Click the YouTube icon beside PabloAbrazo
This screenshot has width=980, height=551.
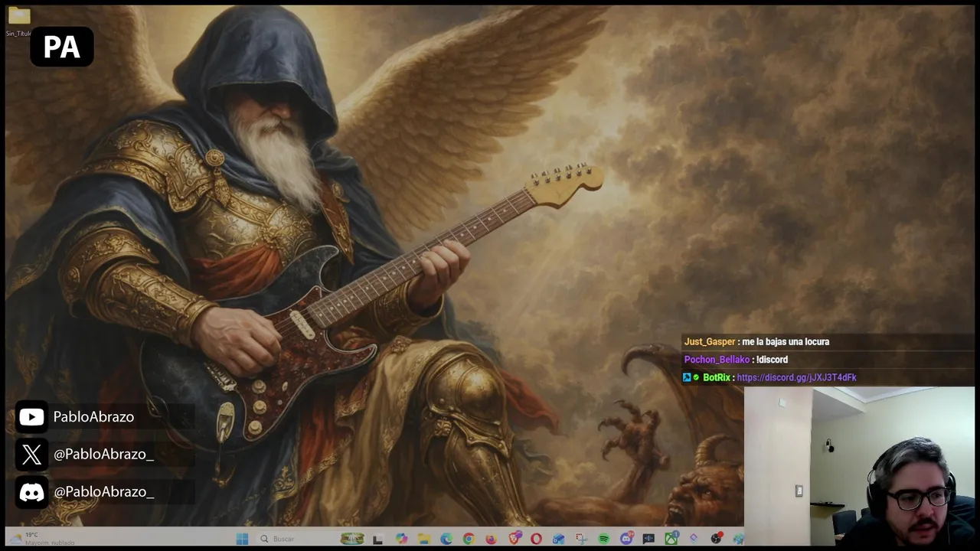[31, 417]
